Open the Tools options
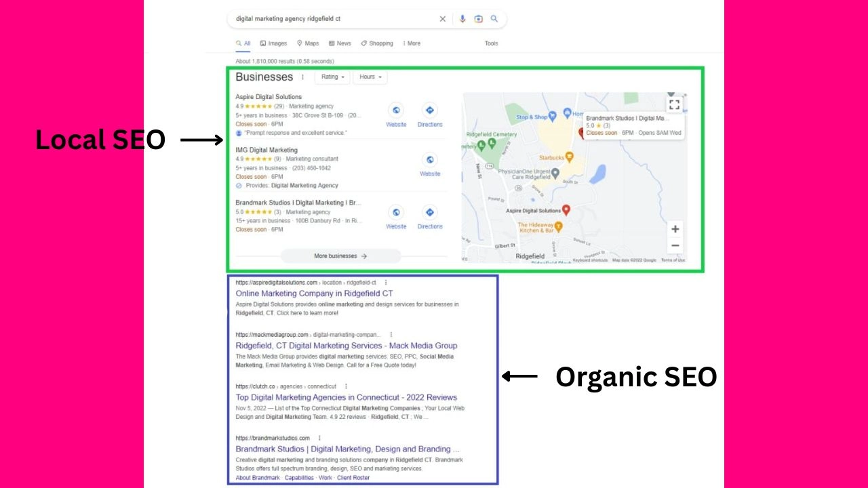This screenshot has width=868, height=488. (491, 43)
